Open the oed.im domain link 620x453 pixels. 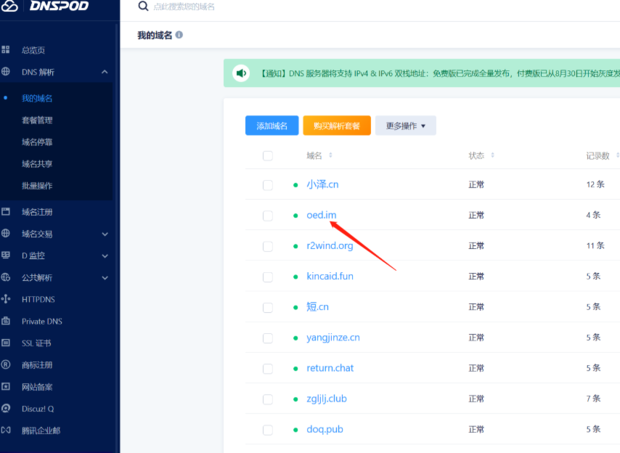(x=321, y=215)
